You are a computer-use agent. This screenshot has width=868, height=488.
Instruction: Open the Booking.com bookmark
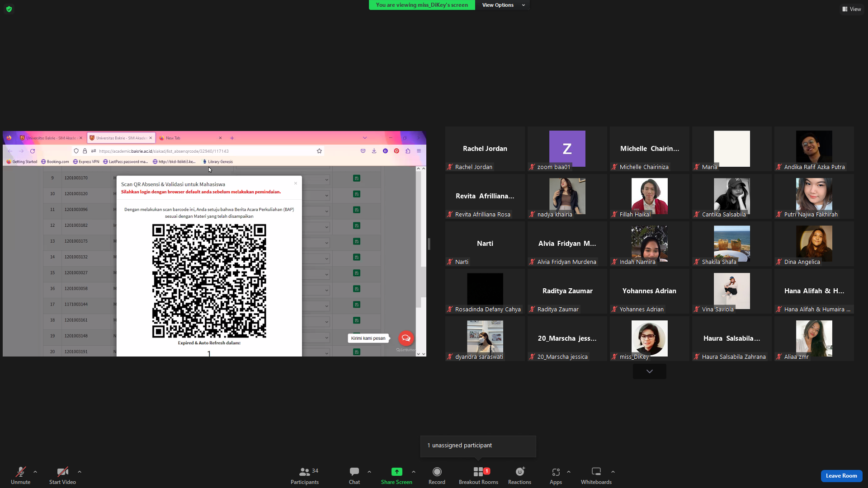[x=55, y=161]
